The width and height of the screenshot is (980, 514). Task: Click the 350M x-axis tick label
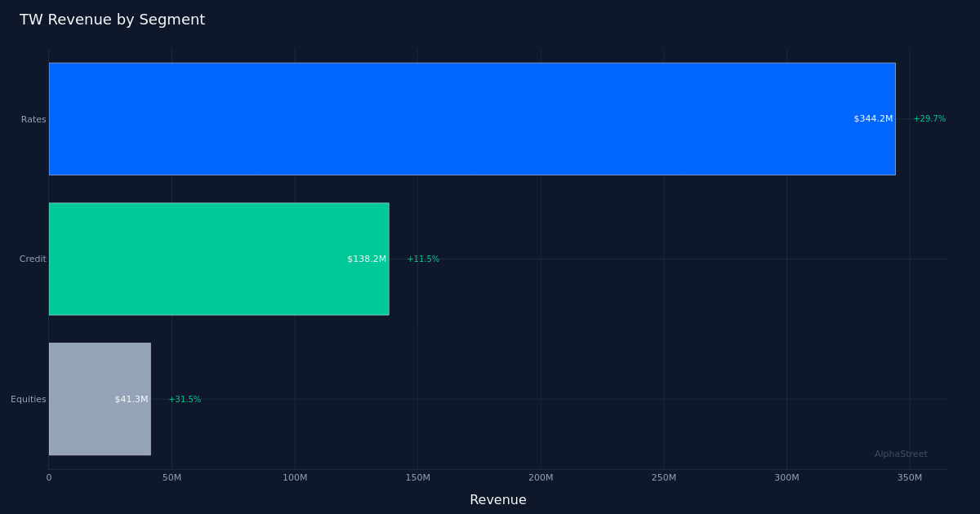coord(909,478)
